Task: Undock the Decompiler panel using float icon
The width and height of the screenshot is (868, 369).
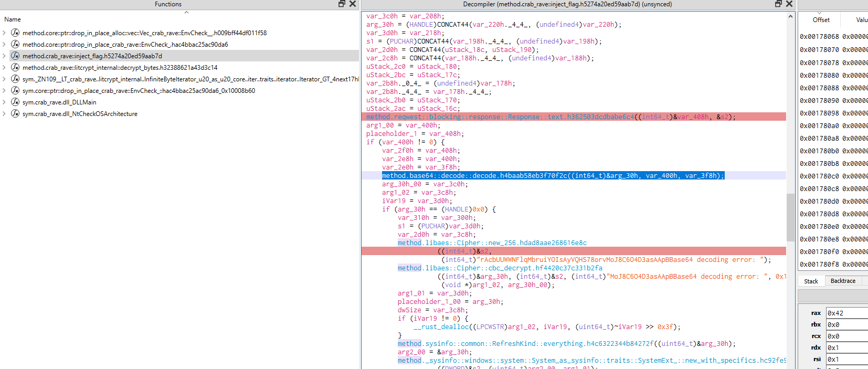Action: coord(778,4)
